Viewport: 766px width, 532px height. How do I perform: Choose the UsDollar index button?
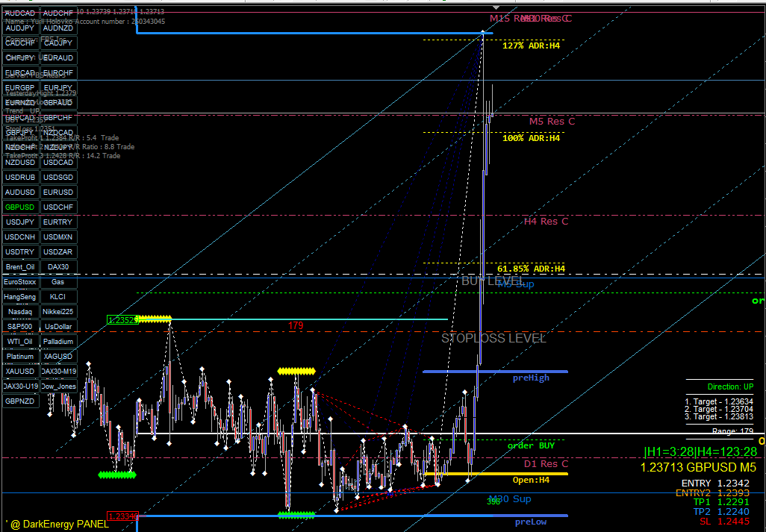tap(59, 327)
